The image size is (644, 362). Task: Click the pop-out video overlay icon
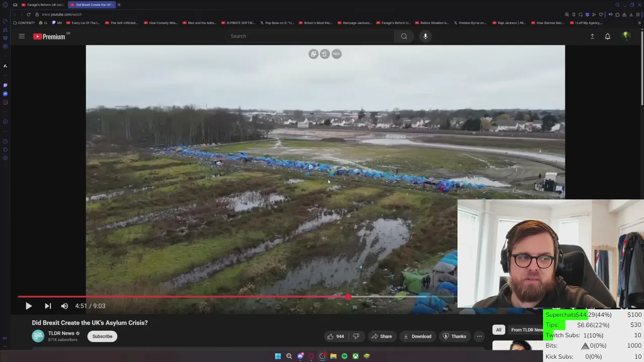coord(313,54)
